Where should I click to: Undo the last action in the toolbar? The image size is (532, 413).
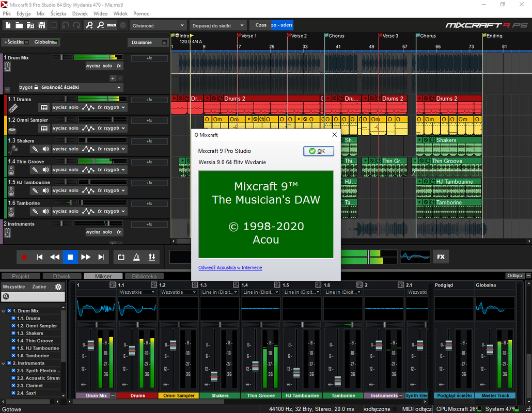tap(66, 25)
